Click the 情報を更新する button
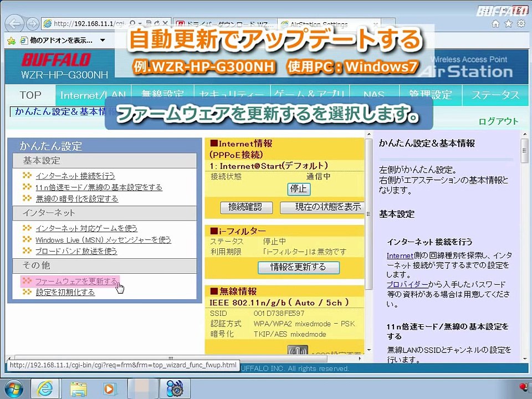 (x=298, y=267)
